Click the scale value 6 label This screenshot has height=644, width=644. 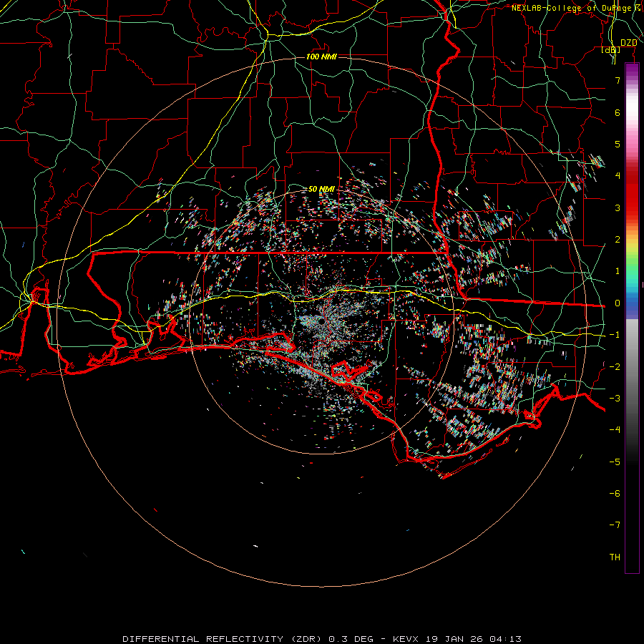[618, 112]
